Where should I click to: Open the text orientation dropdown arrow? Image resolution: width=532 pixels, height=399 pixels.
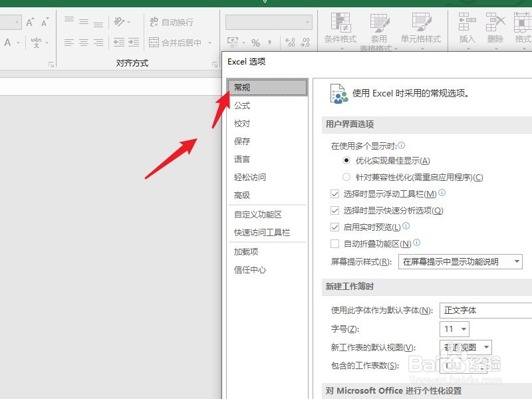pyautogui.click(x=129, y=23)
